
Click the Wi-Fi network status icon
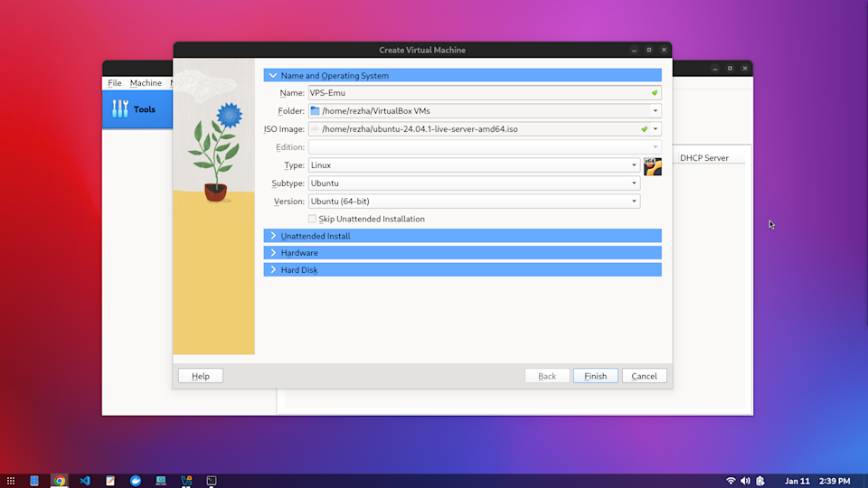(x=731, y=481)
